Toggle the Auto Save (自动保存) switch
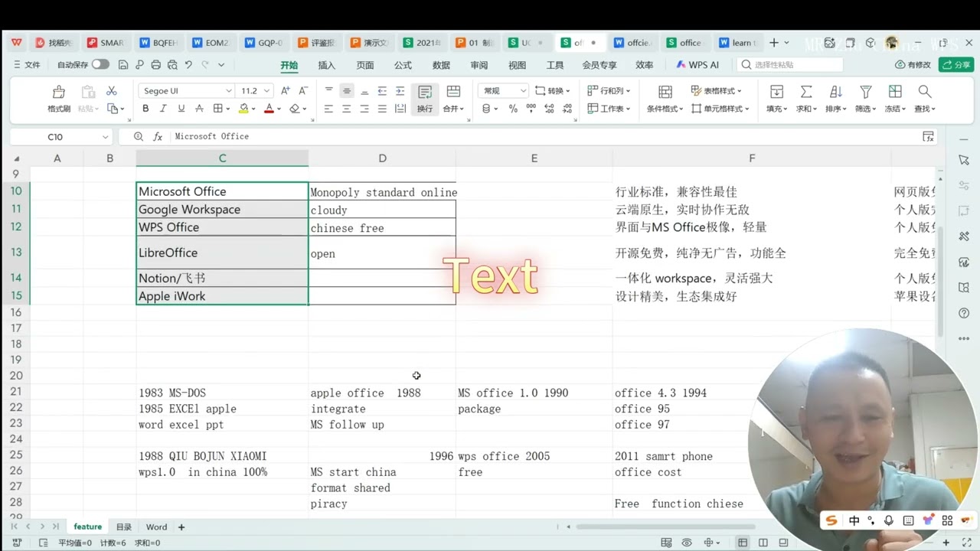Viewport: 980px width, 551px height. [x=100, y=65]
